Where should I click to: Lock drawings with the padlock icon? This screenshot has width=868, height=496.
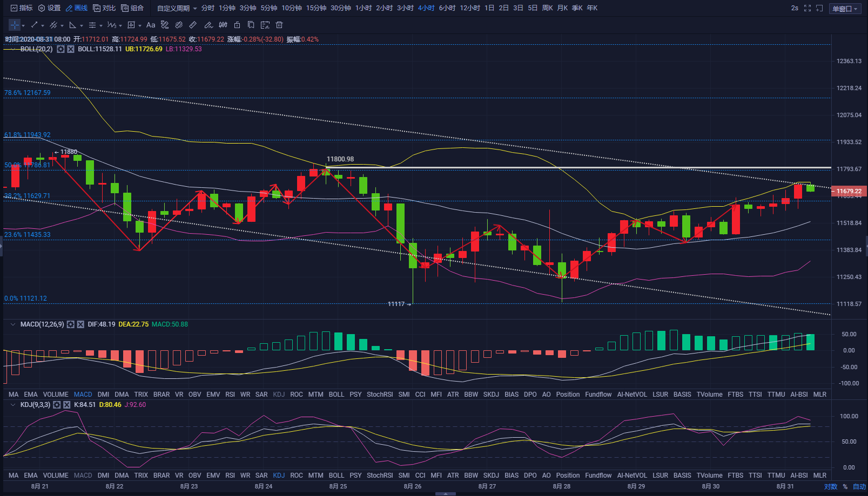point(237,25)
